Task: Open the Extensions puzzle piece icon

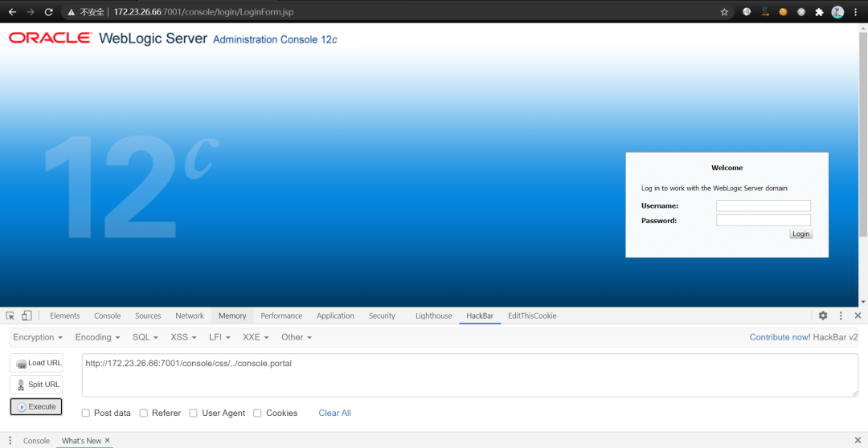Action: point(819,11)
